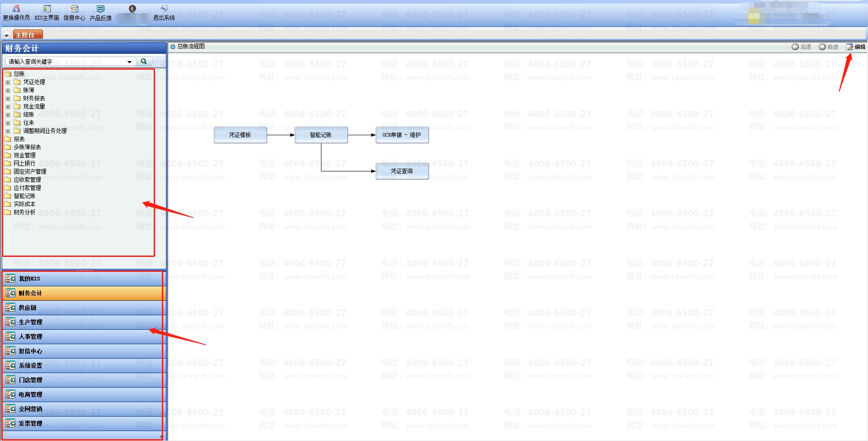Click the OCR单据 - 维护 flowchart node

(402, 135)
